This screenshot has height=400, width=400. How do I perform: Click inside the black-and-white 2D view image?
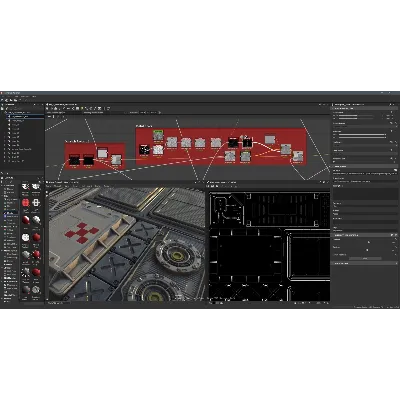(x=269, y=246)
